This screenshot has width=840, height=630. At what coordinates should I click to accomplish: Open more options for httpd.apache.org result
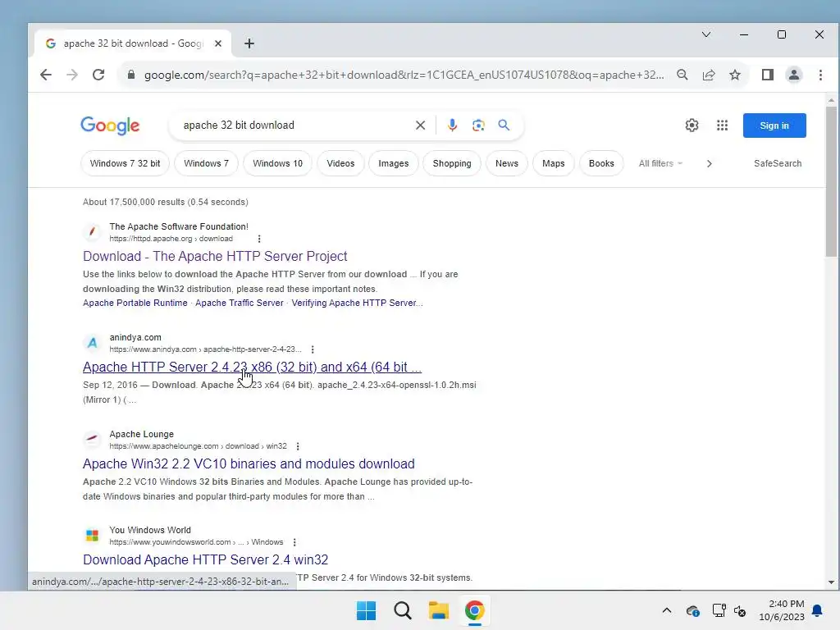click(259, 239)
